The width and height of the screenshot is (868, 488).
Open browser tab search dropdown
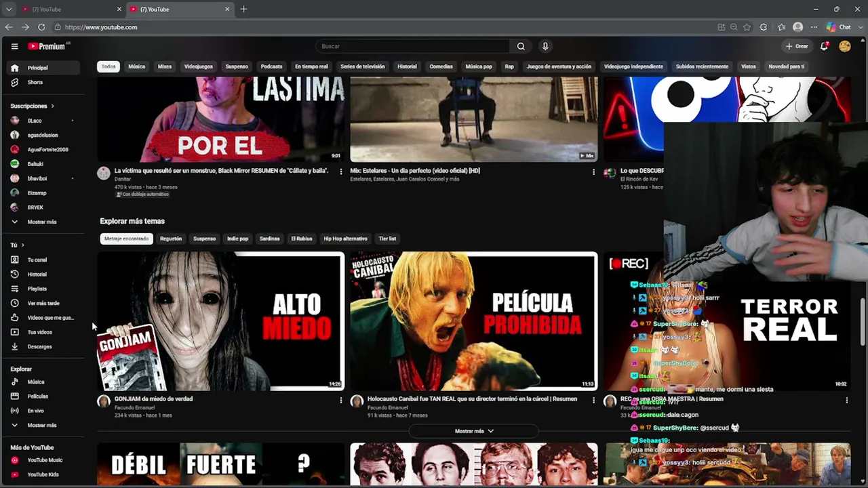coord(9,9)
